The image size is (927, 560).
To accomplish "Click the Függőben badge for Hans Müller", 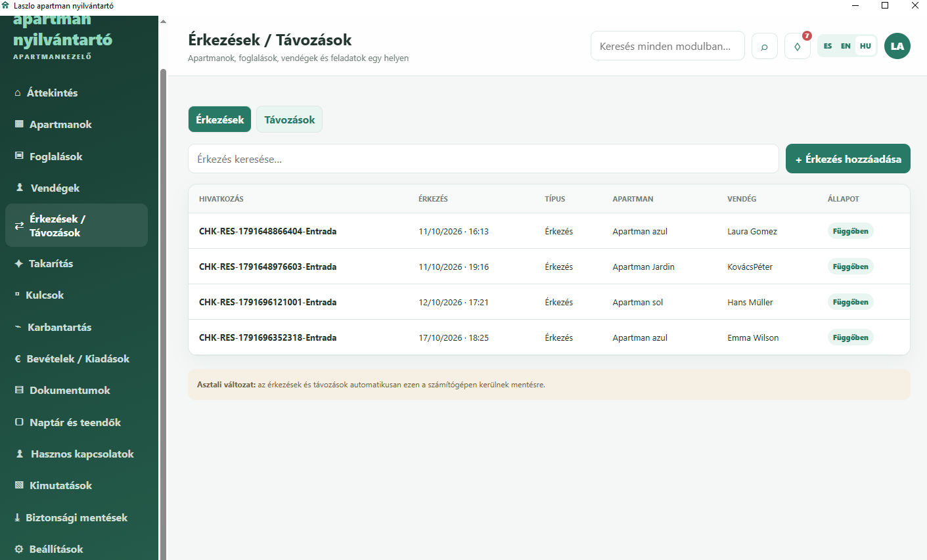I will pos(850,302).
